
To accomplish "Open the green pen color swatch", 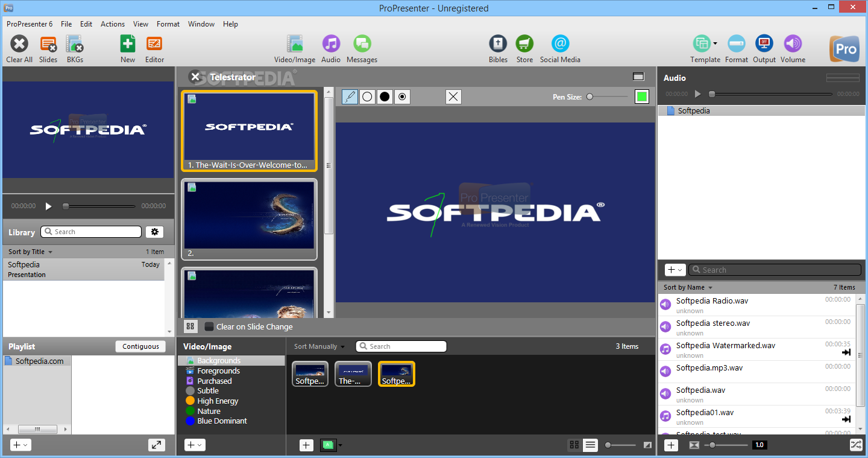I will pos(641,97).
